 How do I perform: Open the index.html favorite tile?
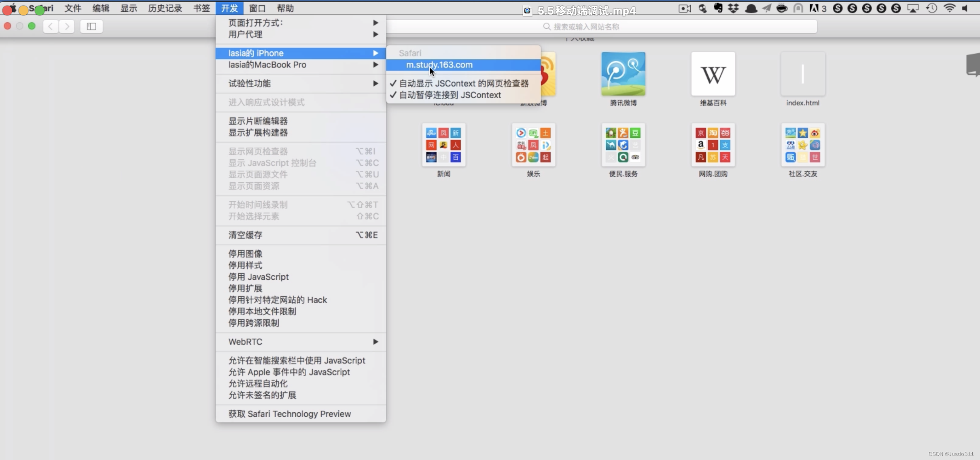(x=803, y=74)
